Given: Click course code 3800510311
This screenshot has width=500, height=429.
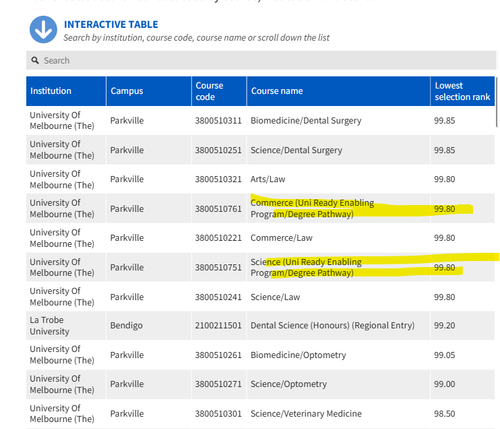Looking at the screenshot, I should [x=218, y=120].
